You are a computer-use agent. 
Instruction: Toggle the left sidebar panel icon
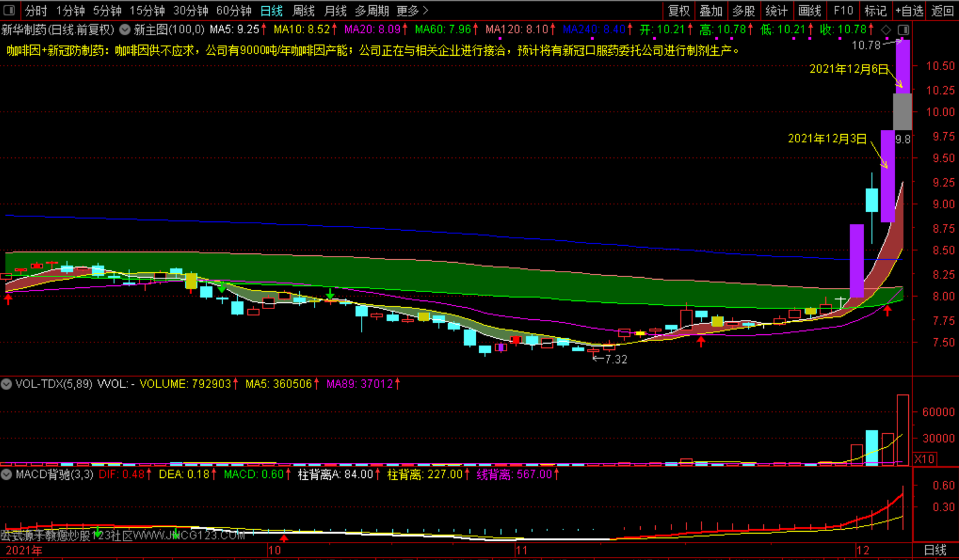point(9,10)
